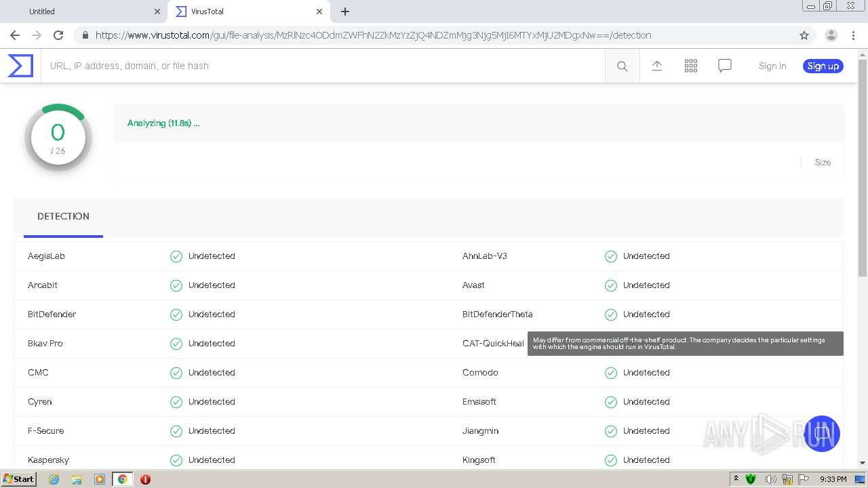Click the Emsisoft engine name
The width and height of the screenshot is (868, 488).
pos(479,402)
